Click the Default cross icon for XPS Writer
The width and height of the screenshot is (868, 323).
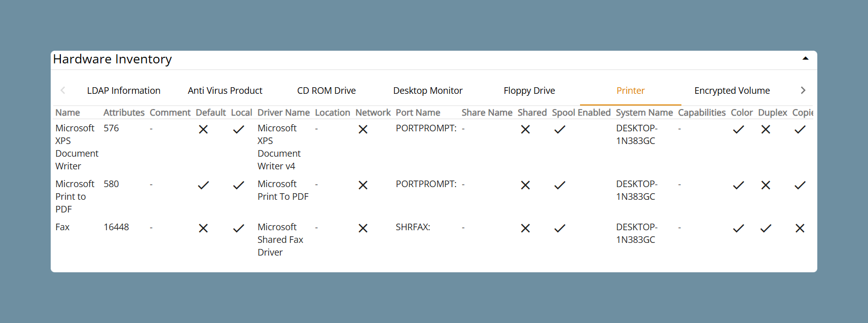click(x=203, y=129)
